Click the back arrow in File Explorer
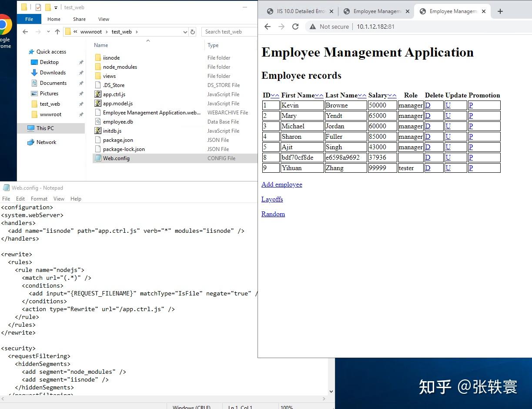The height and width of the screenshot is (409, 532). tap(25, 31)
